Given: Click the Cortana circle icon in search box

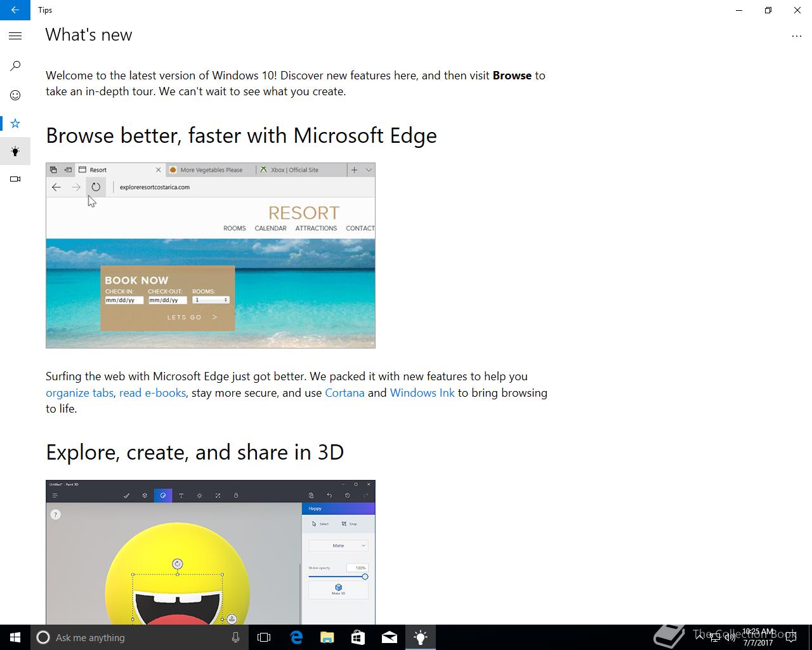Looking at the screenshot, I should (43, 637).
